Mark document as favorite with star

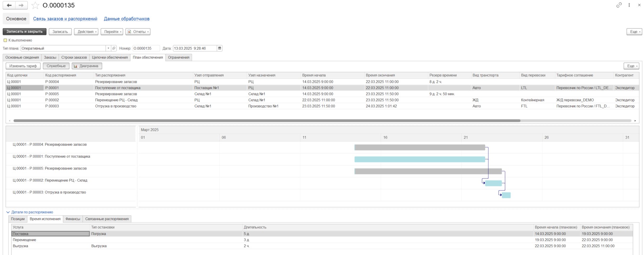(x=35, y=5)
